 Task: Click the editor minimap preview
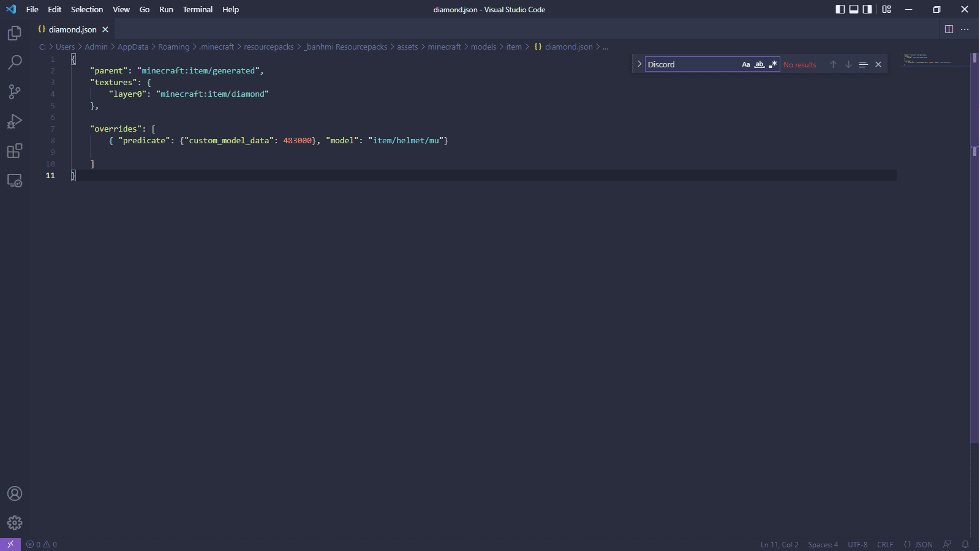(936, 59)
